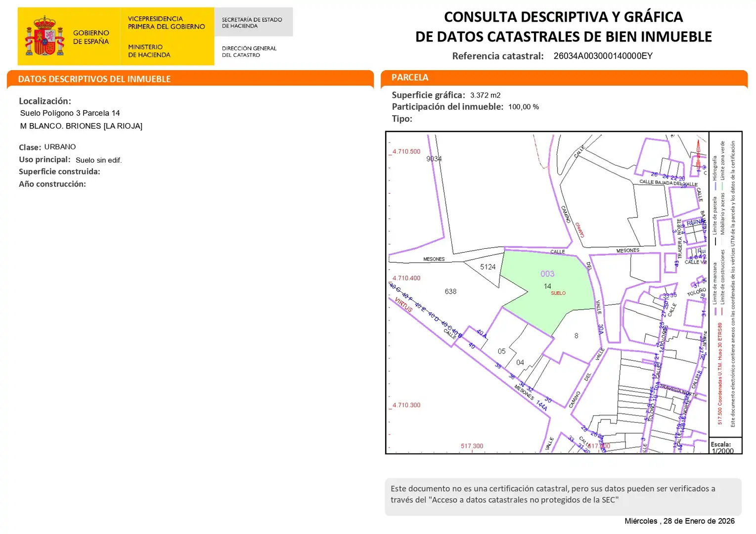The width and height of the screenshot is (756, 534).
Task: Click the disclaimer "Este documento no es una certificación catastral"
Action: 479,489
